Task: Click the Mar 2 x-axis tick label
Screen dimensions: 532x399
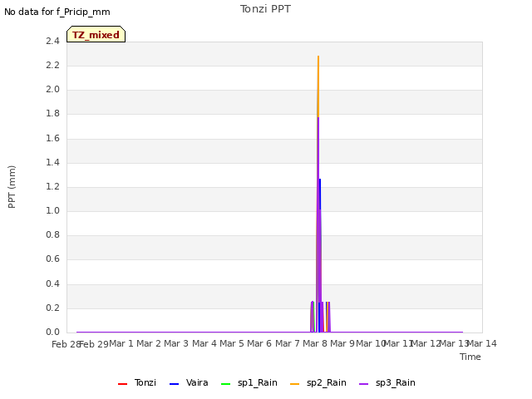Action: pyautogui.click(x=149, y=343)
